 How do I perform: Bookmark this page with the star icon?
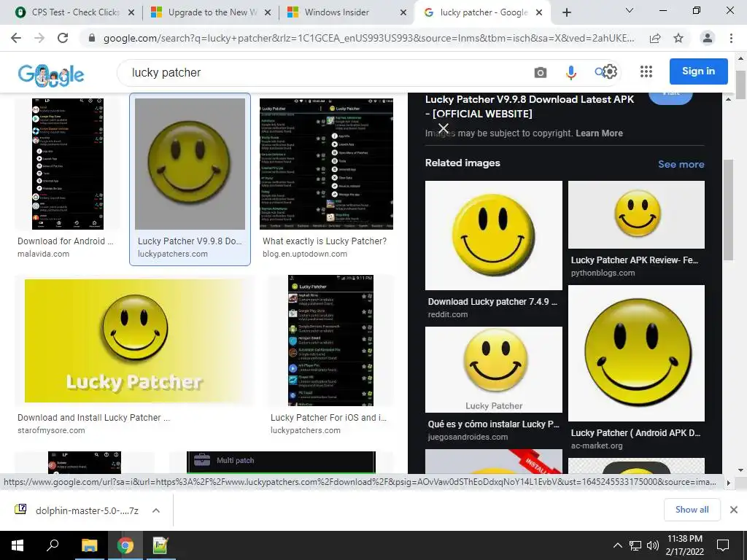[678, 38]
